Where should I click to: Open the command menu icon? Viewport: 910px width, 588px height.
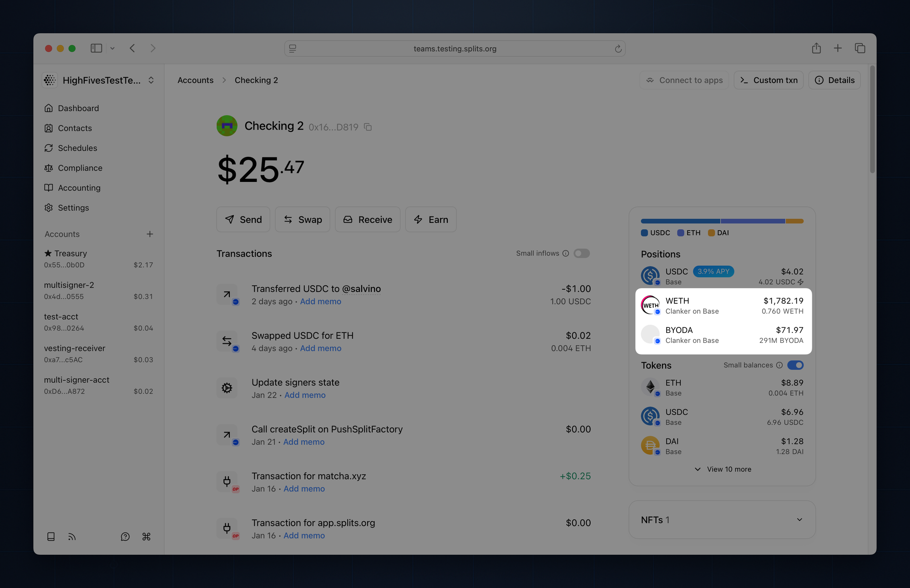click(x=147, y=537)
